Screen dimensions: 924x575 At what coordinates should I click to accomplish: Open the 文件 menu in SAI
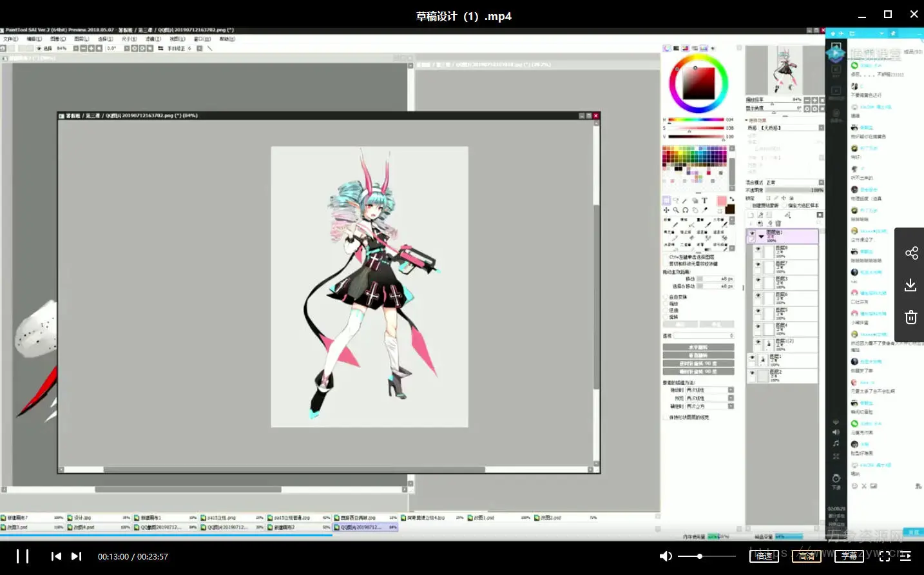click(10, 39)
